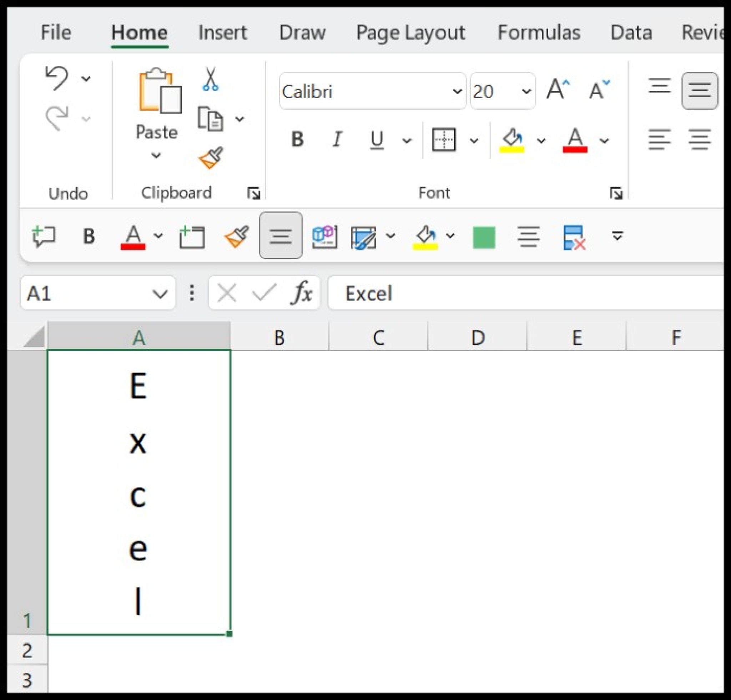Click the Undo arrow icon

pyautogui.click(x=57, y=77)
